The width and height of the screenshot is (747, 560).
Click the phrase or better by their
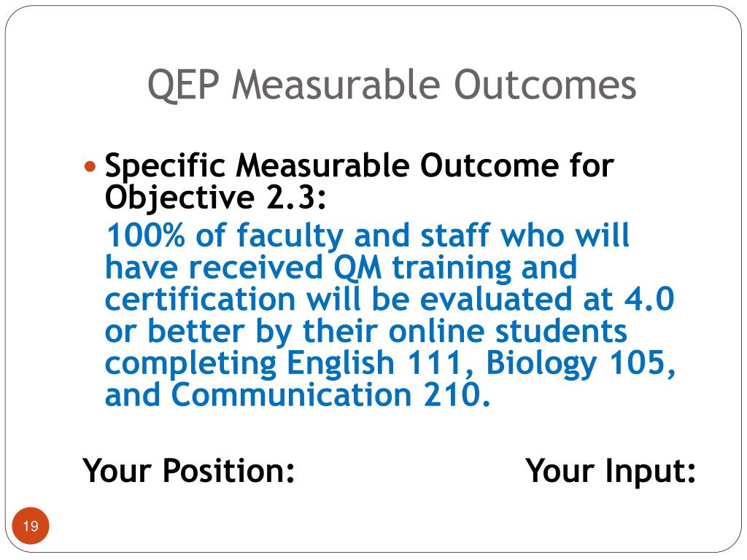point(241,331)
